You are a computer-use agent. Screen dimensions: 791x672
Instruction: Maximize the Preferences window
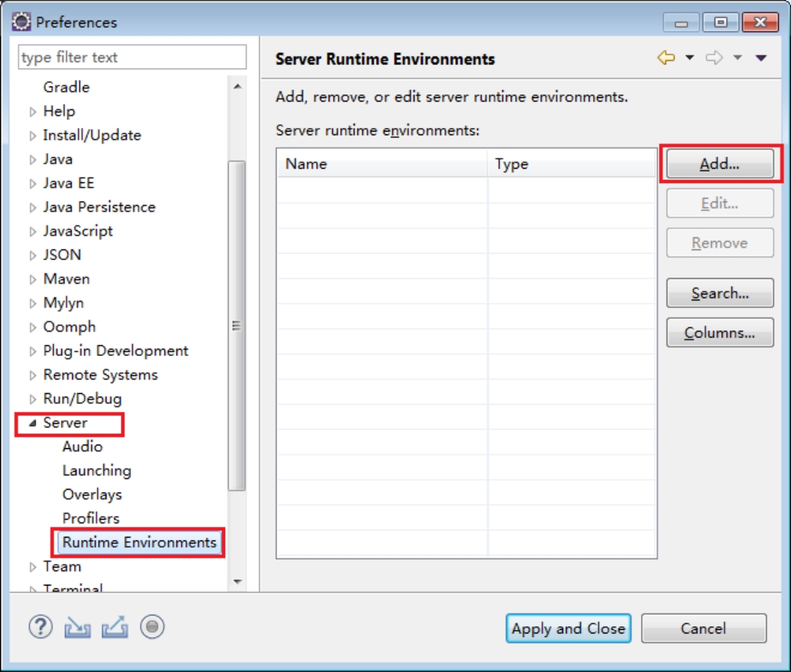[x=721, y=22]
